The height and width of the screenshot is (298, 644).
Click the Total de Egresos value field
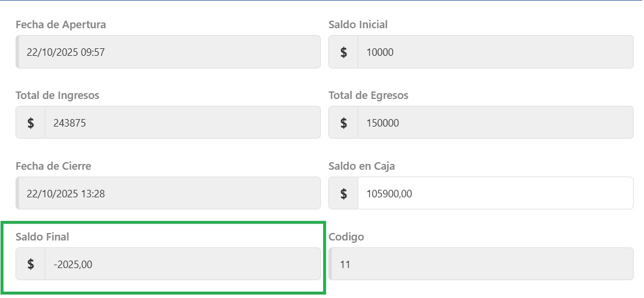click(x=494, y=123)
